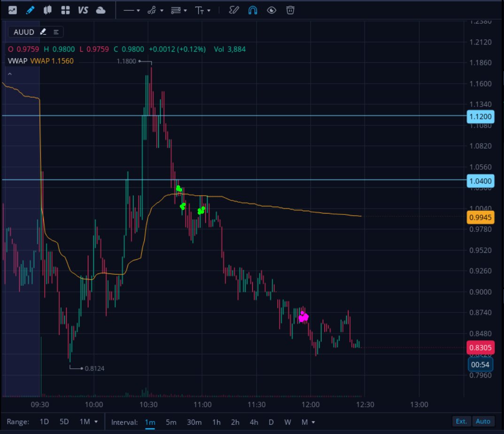The width and height of the screenshot is (504, 434).
Task: Expand the line tool dropdown arrow
Action: pos(138,11)
